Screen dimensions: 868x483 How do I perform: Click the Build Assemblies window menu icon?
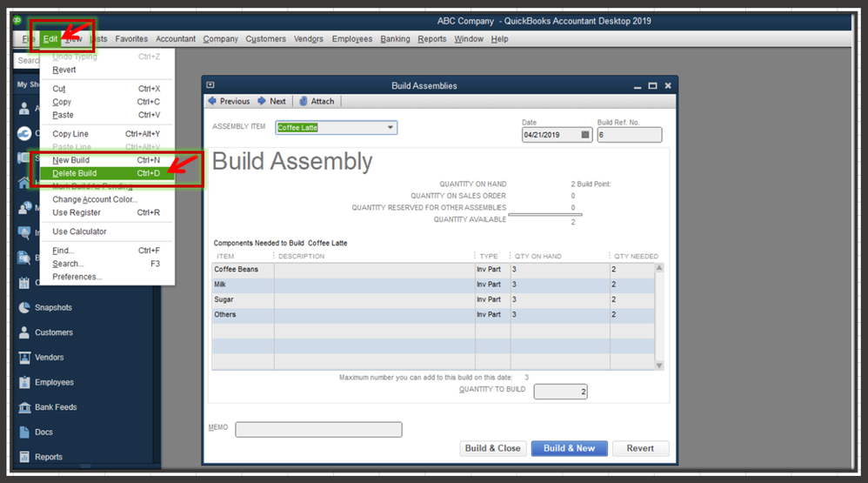click(210, 85)
